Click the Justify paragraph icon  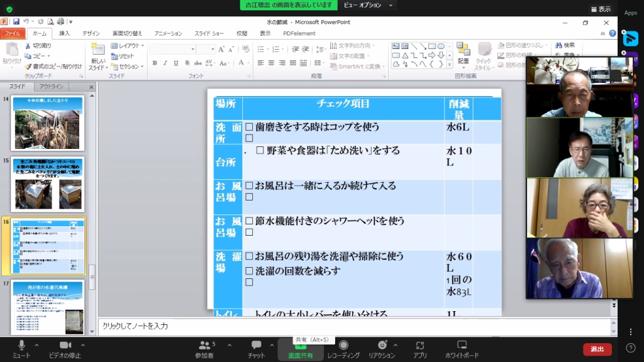(x=293, y=63)
